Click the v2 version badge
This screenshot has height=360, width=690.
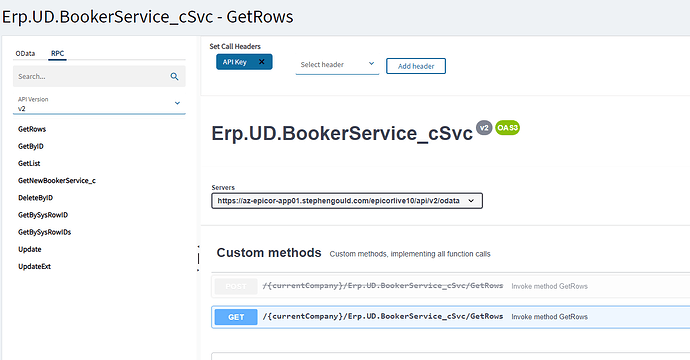(x=484, y=128)
